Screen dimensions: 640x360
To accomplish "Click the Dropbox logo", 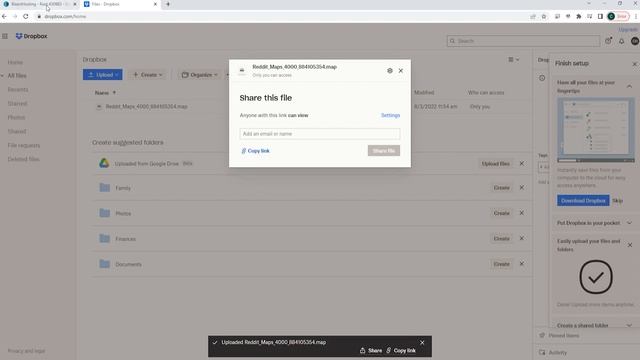I will (x=31, y=36).
